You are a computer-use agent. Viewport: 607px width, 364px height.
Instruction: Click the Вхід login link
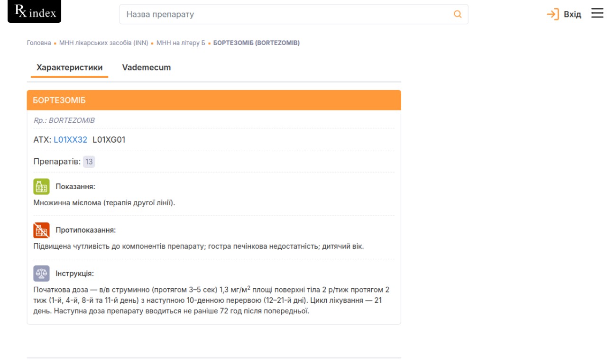[572, 14]
